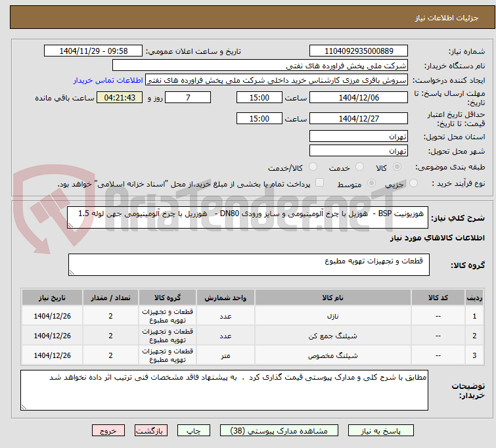The height and width of the screenshot is (448, 496).
Task: Click the بازگشت back button
Action: point(151,431)
